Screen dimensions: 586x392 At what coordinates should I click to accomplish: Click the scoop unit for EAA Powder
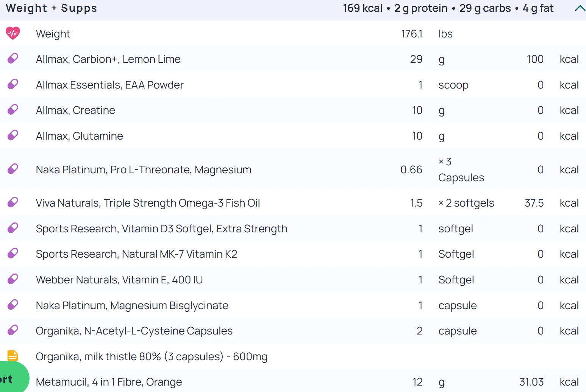453,85
